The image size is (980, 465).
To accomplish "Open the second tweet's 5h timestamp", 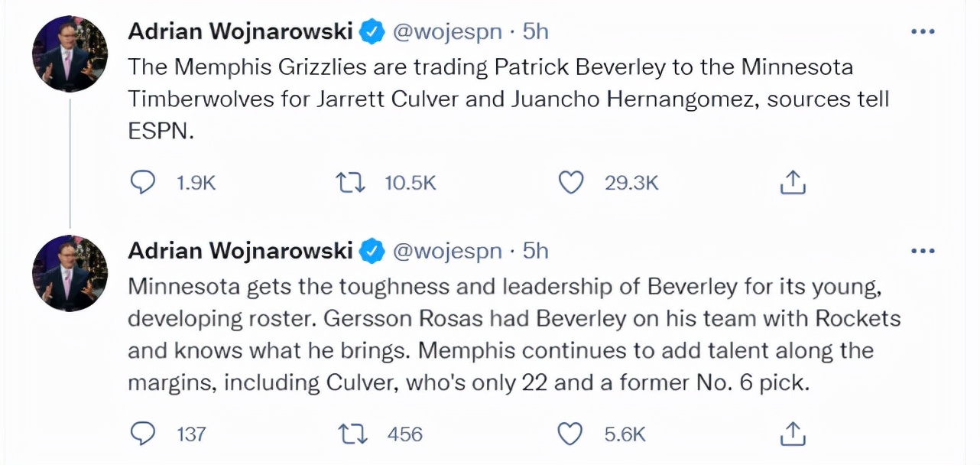I will [536, 251].
